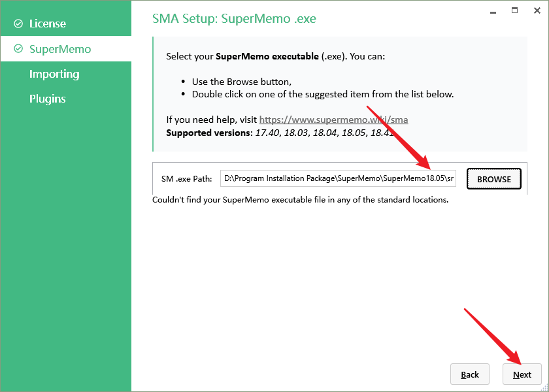This screenshot has height=392, width=549.
Task: Proceed with the Next button
Action: click(x=522, y=374)
